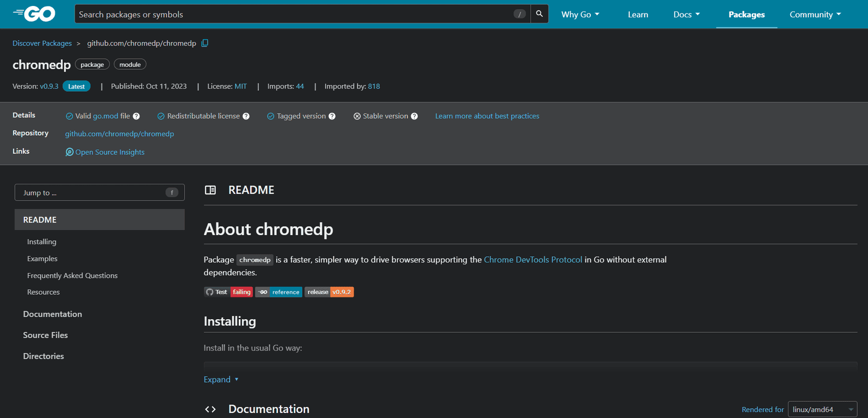This screenshot has height=418, width=868.
Task: Click the Go reference badge
Action: point(279,292)
